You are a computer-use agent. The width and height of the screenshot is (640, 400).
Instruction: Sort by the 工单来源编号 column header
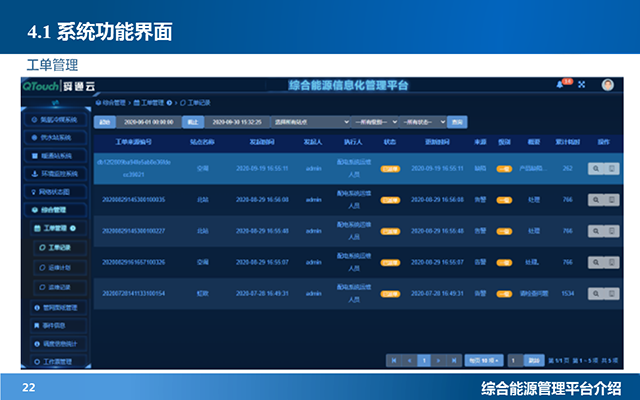tap(133, 142)
